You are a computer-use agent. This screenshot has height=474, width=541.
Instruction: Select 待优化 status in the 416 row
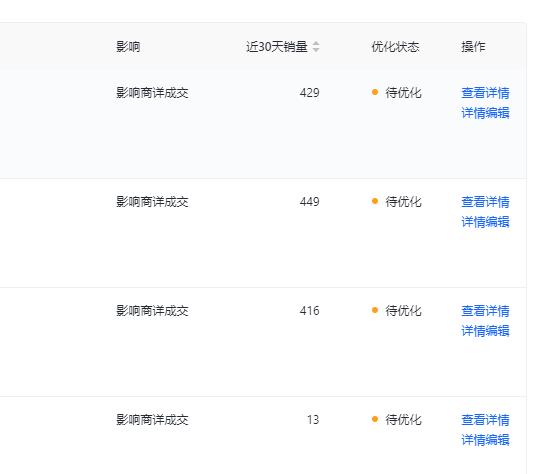[x=403, y=311]
